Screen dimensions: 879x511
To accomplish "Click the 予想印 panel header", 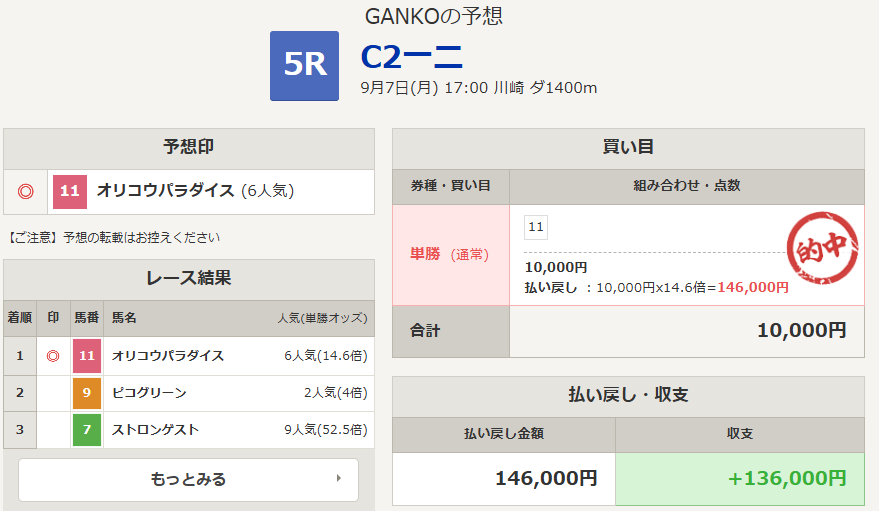I will point(189,148).
